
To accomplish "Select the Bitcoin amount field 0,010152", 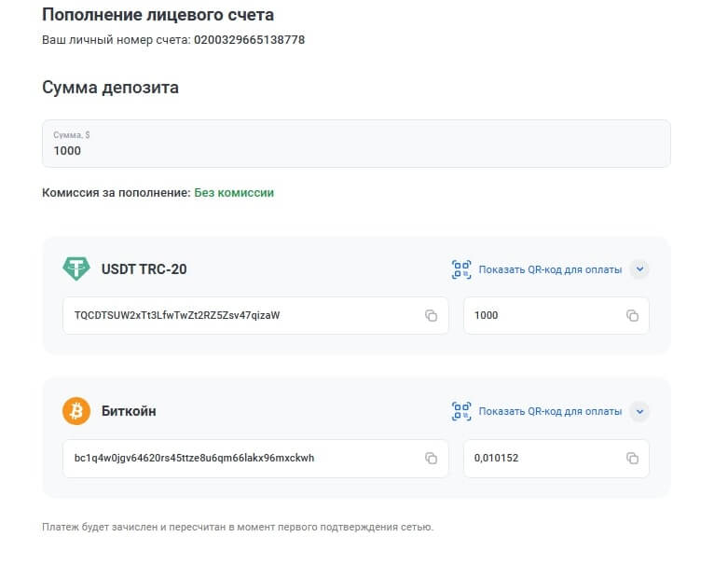I will click(x=556, y=458).
